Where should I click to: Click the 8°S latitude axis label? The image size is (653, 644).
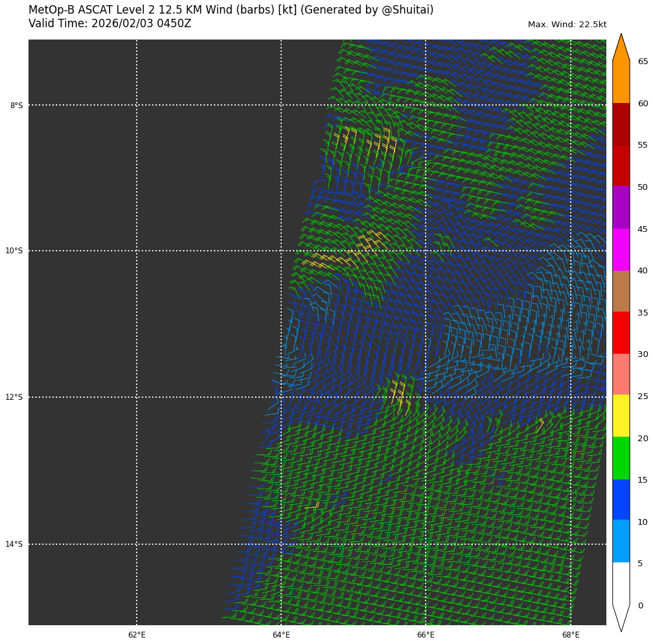pos(16,106)
